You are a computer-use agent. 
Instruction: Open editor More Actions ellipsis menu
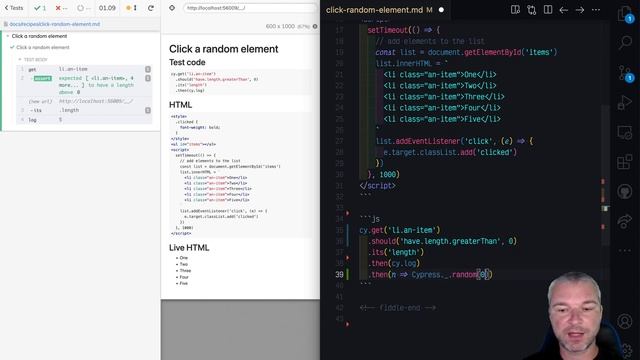[596, 10]
